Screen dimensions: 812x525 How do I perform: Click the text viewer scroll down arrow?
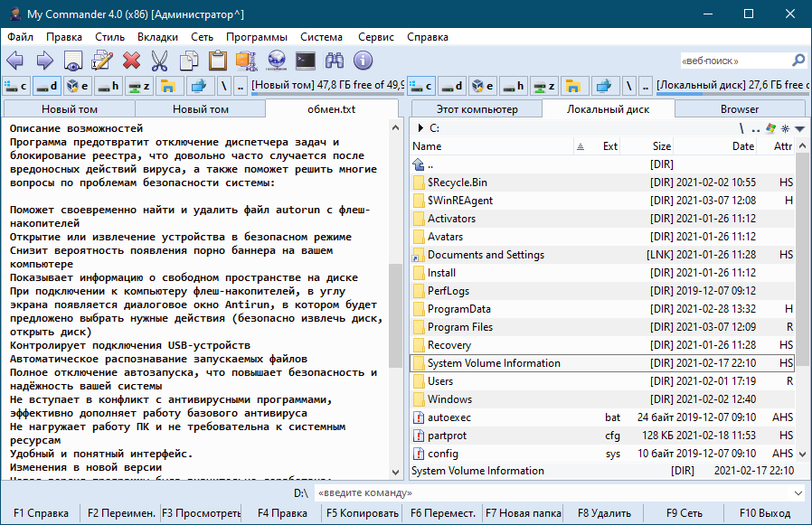pyautogui.click(x=396, y=472)
